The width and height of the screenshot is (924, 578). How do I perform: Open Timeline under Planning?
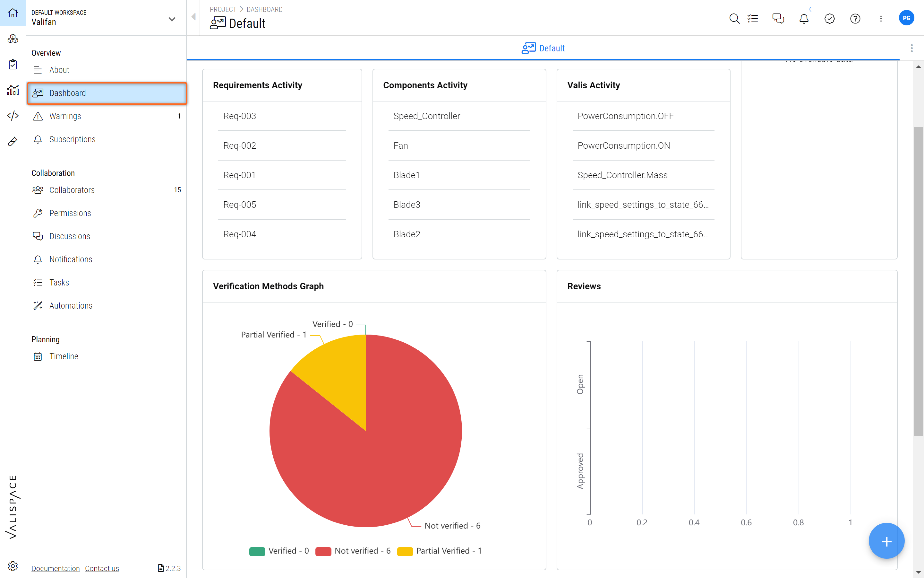pos(107,356)
